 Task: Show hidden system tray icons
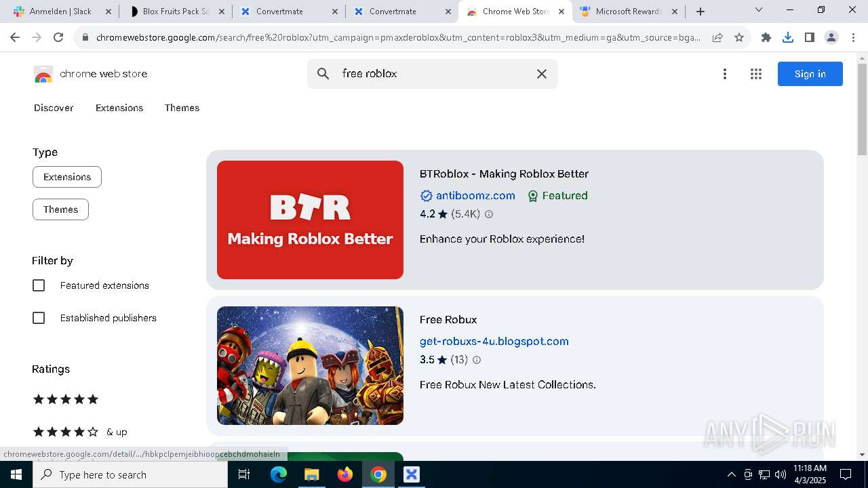[x=731, y=474]
